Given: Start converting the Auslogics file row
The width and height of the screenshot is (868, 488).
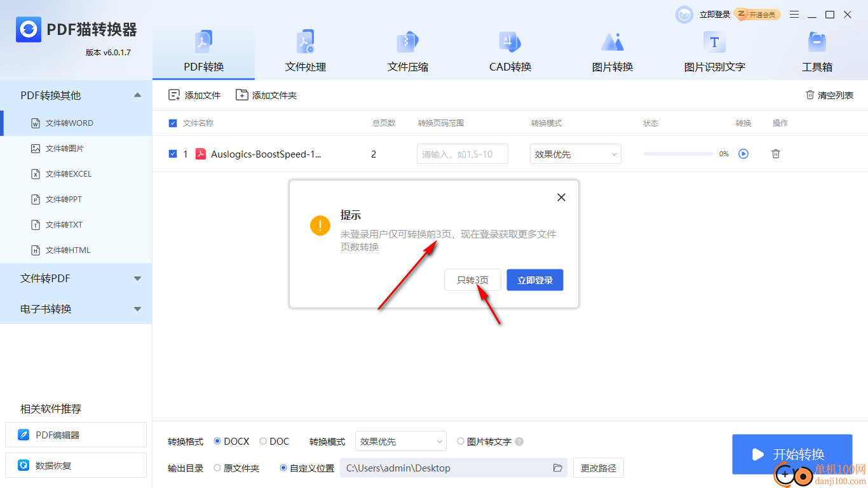Looking at the screenshot, I should pos(743,154).
